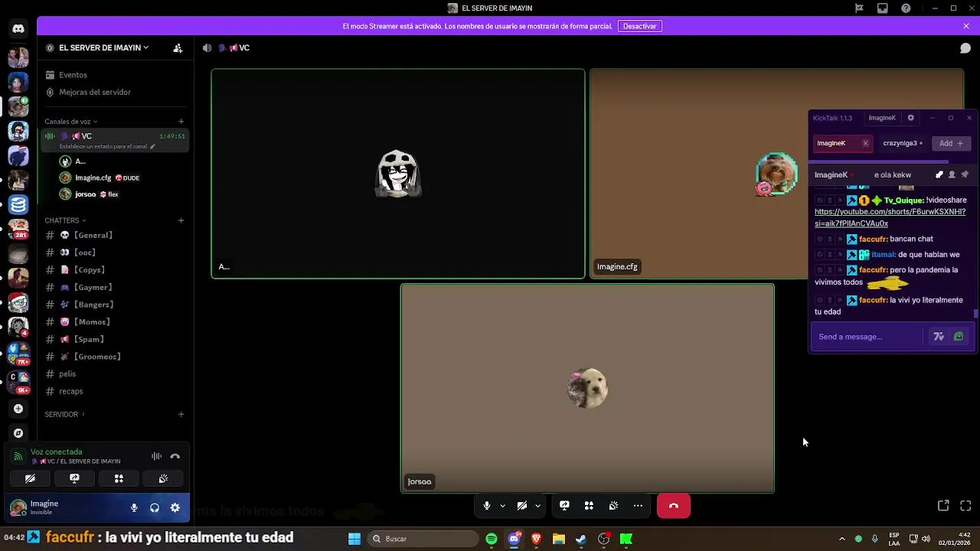
Task: Toggle microphone in the call controls bar
Action: (x=486, y=506)
